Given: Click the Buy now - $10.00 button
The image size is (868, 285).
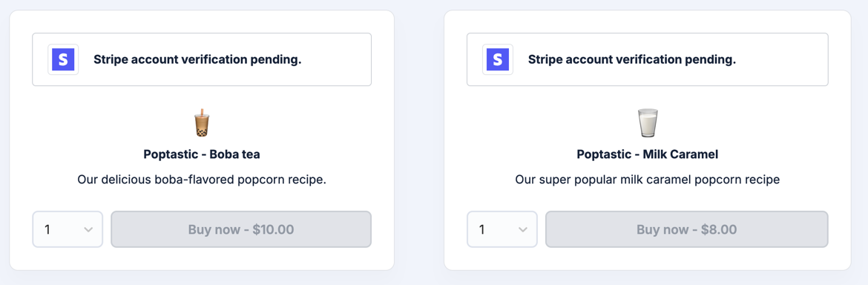Looking at the screenshot, I should [x=241, y=229].
